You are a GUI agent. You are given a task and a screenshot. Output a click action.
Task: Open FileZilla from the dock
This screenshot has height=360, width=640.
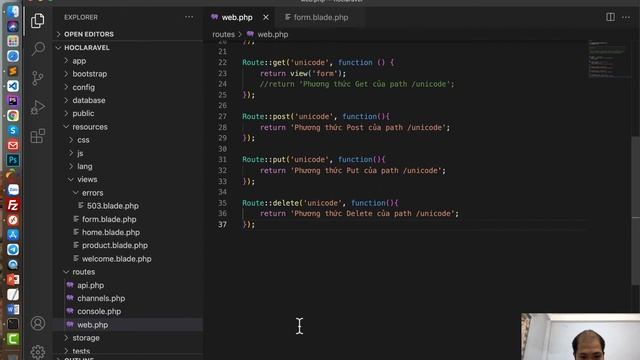[13, 205]
